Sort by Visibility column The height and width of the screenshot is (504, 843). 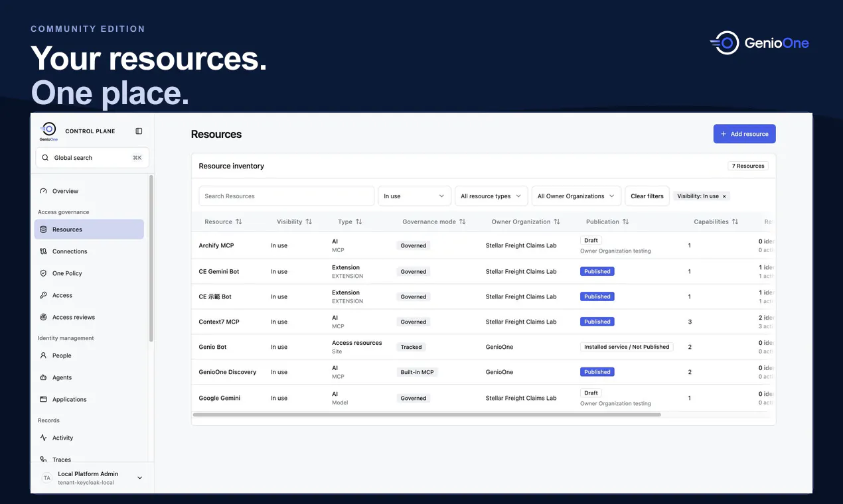[294, 221]
